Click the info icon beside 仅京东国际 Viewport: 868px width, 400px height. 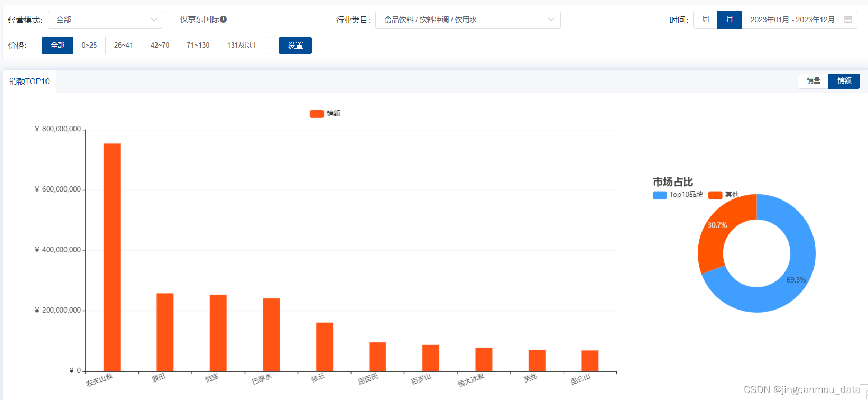(224, 19)
